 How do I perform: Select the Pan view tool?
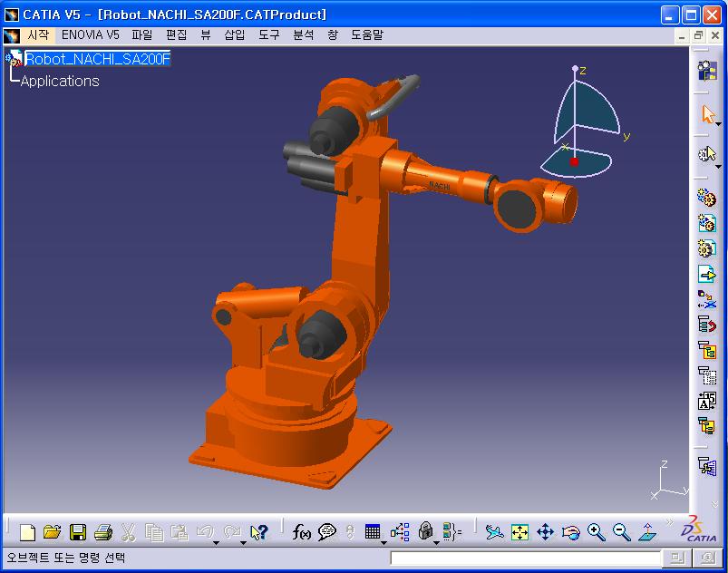pyautogui.click(x=545, y=532)
